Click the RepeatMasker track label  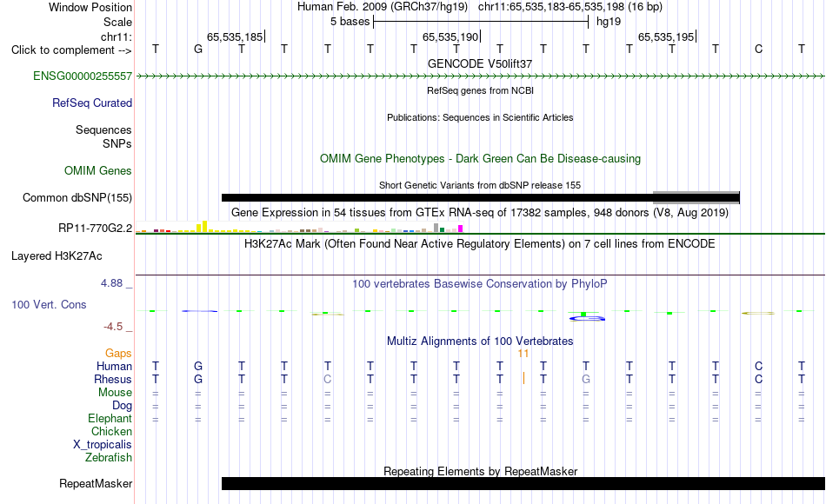click(96, 484)
